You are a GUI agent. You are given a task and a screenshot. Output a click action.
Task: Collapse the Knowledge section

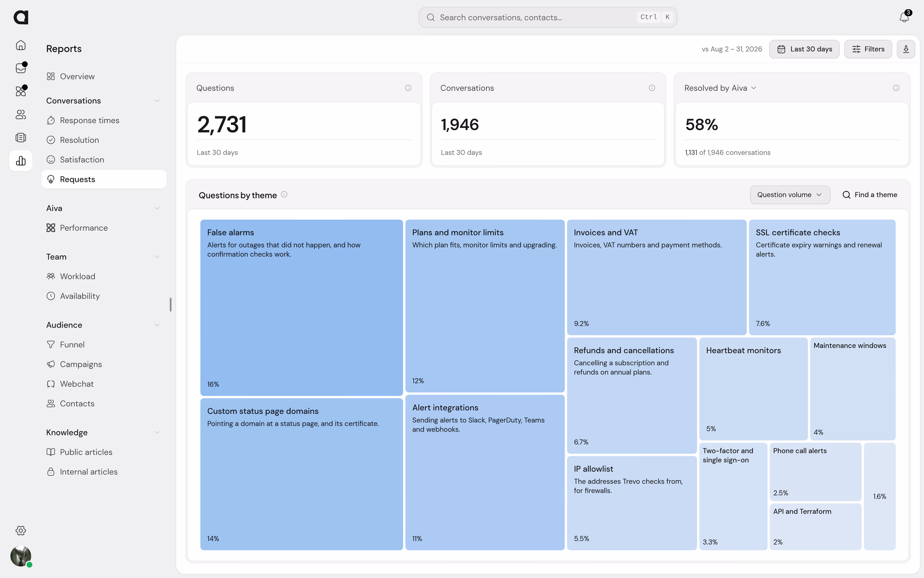[157, 432]
